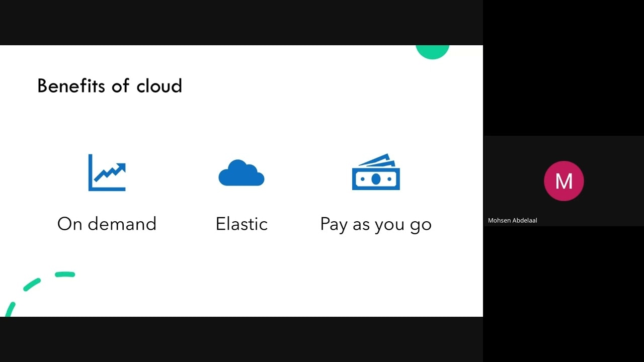Click empty black area above participant tile
This screenshot has width=644, height=362.
point(563,68)
